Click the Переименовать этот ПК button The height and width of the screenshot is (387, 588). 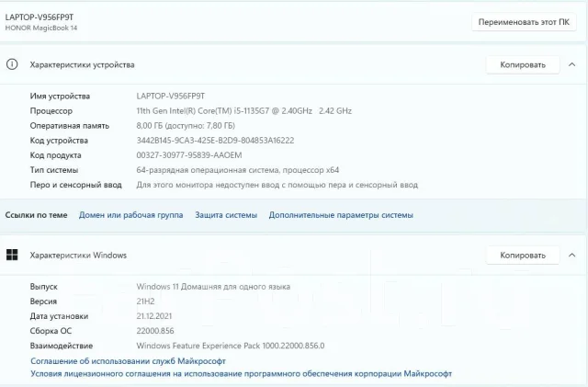point(524,22)
